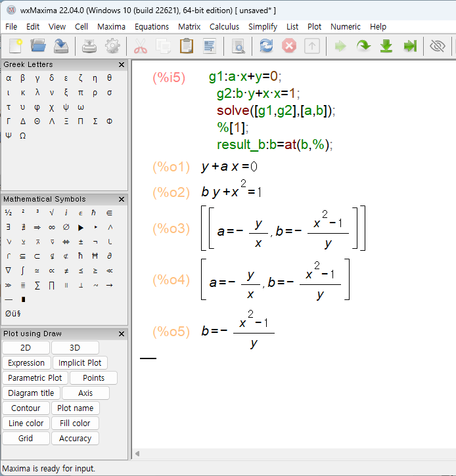
Task: Click the faded green right-arrow evaluate icon
Action: tap(340, 46)
